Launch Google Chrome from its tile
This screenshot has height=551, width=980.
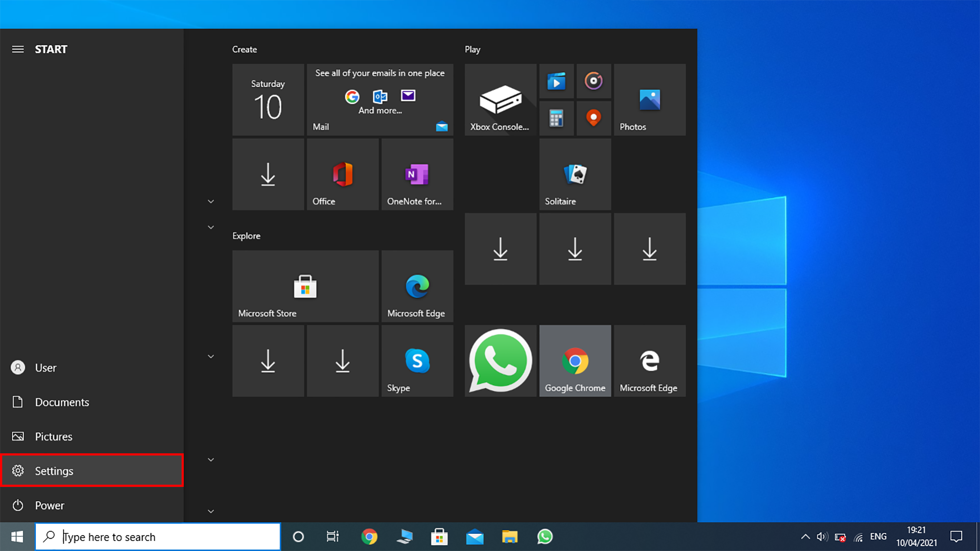[575, 360]
